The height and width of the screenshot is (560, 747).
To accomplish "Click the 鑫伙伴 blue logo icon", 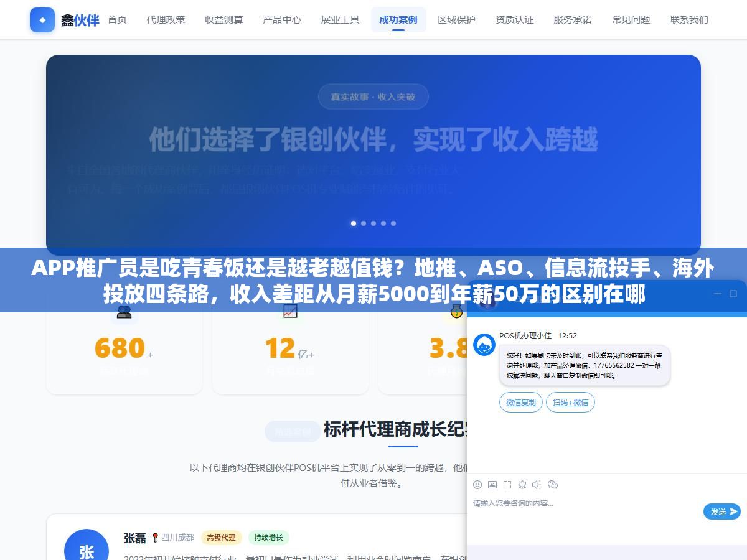I will [x=42, y=20].
